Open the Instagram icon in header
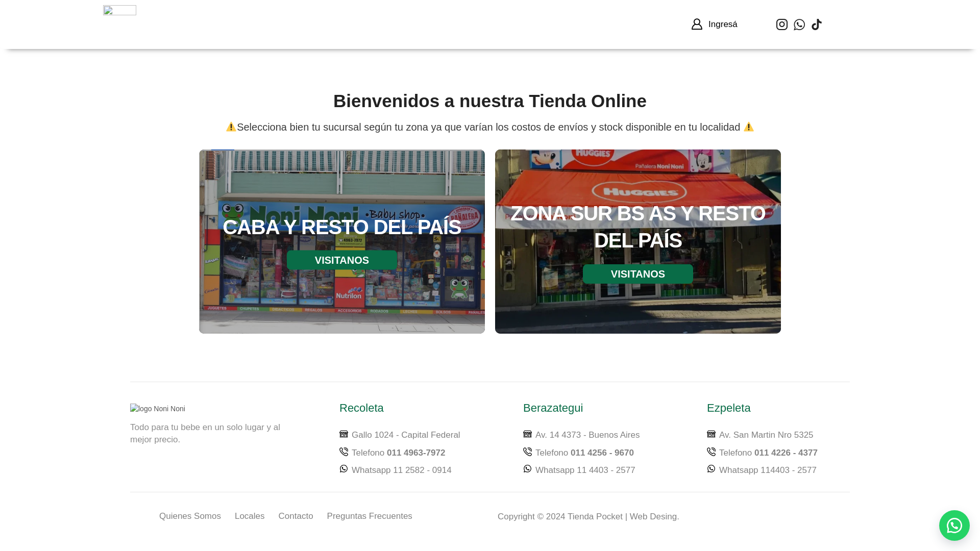980x551 pixels. click(x=782, y=24)
